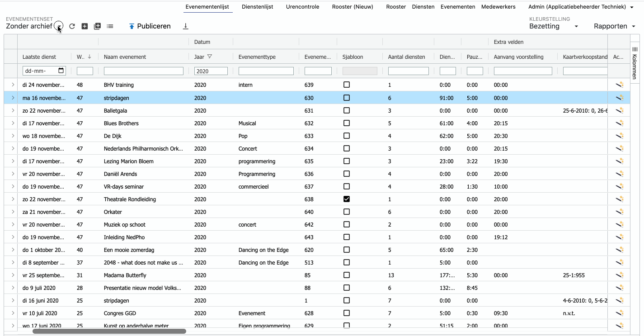
Task: Uncheck Sjabloon checkbox for Theatrale Rondleiding
Action: (x=347, y=199)
